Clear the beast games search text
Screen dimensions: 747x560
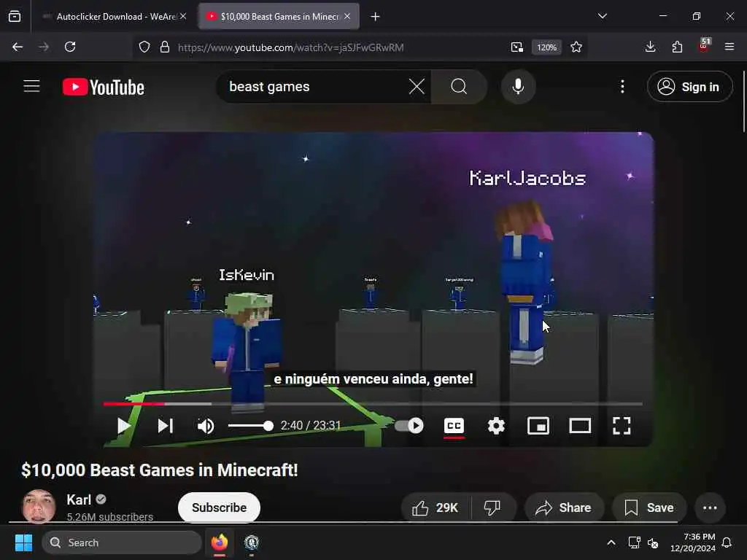[417, 87]
